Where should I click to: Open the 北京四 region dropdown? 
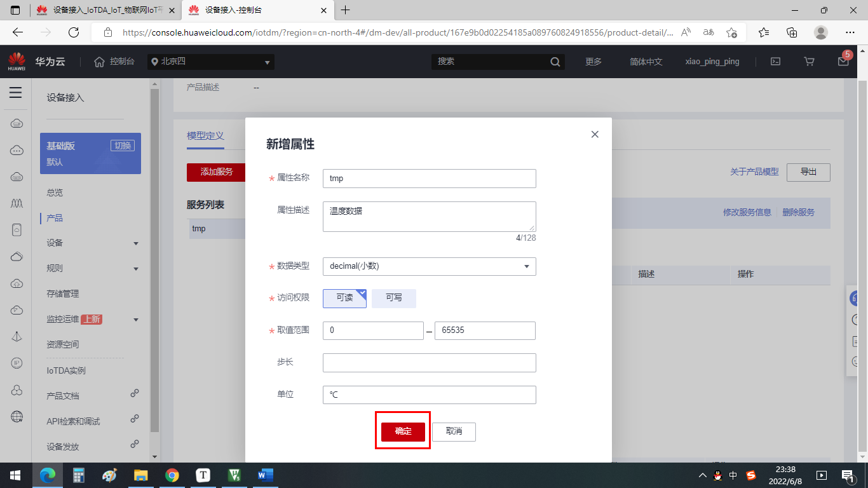[211, 62]
